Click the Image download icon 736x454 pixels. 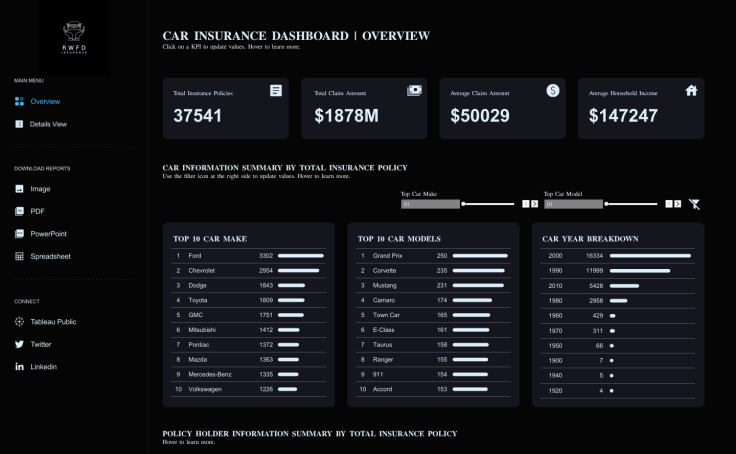pyautogui.click(x=19, y=189)
